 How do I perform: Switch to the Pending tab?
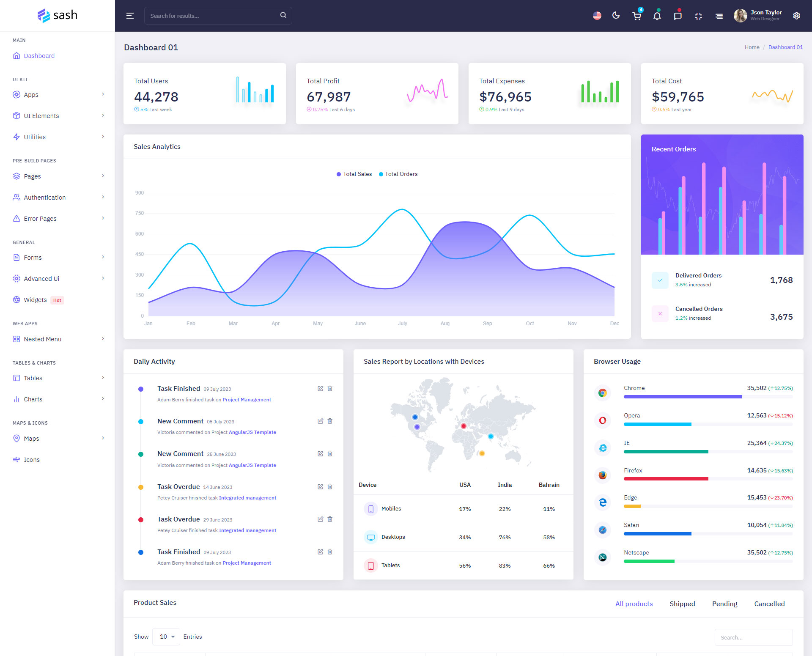[x=724, y=604]
